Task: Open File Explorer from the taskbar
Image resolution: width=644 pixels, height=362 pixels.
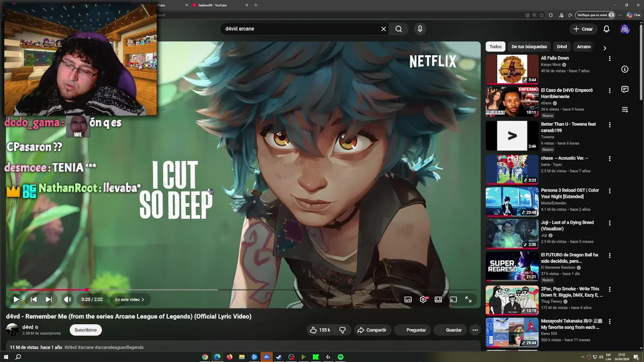Action: tap(242, 357)
